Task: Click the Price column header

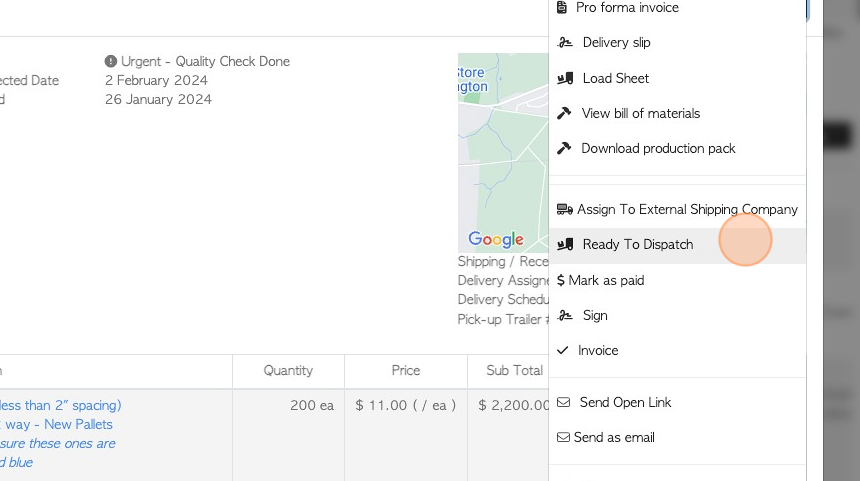Action: (x=405, y=370)
